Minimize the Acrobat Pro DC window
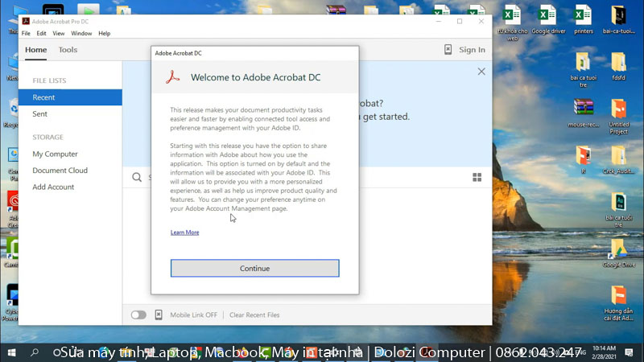 pyautogui.click(x=439, y=22)
